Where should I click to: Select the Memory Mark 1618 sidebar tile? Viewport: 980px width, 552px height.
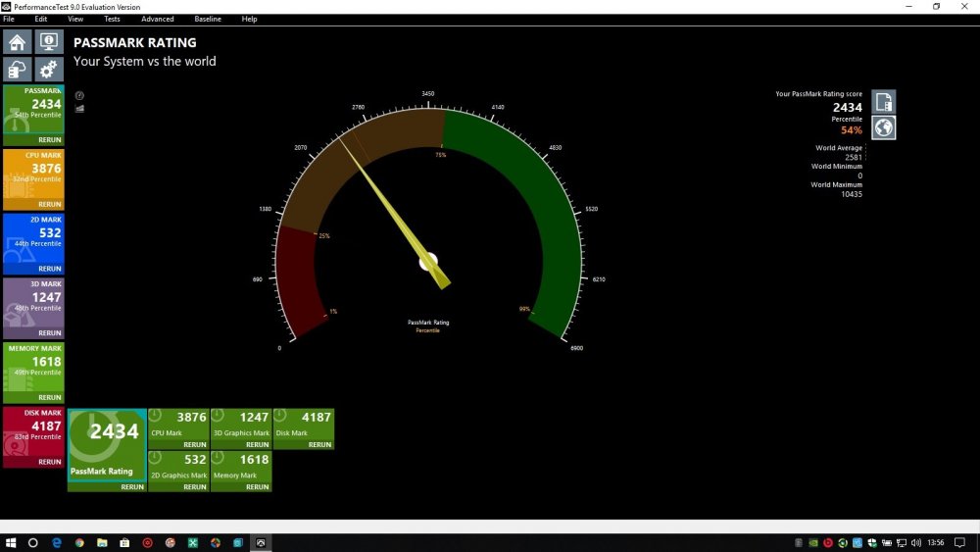pos(33,367)
